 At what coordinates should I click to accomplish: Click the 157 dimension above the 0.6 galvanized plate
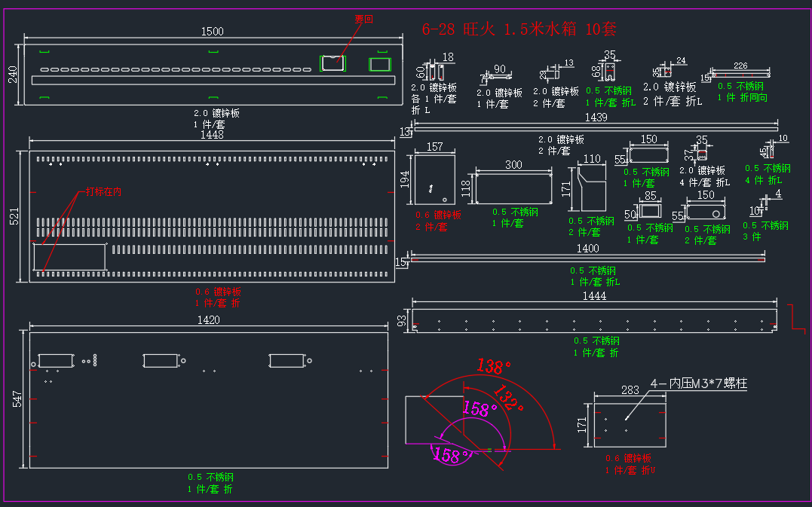[434, 147]
